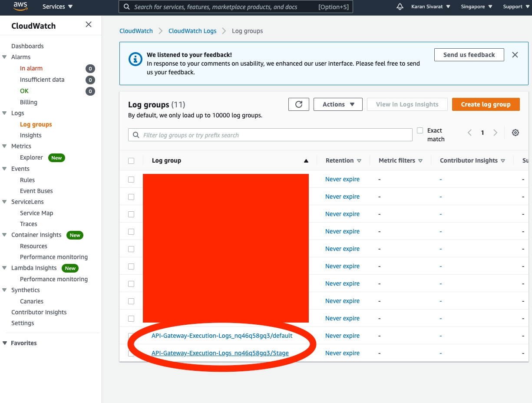Tick checkbox for API-Gateway-Execution-Logs Stage row
The height and width of the screenshot is (403, 532).
click(131, 353)
